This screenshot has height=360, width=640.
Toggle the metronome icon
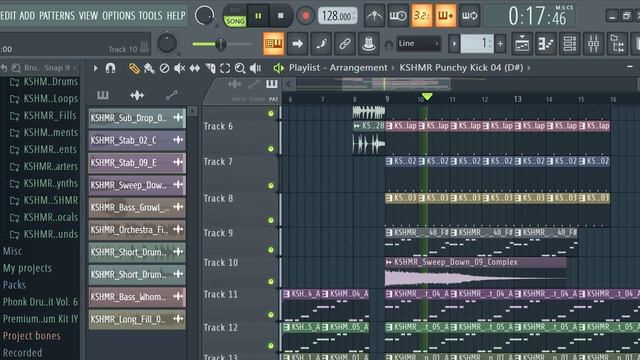pyautogui.click(x=374, y=16)
